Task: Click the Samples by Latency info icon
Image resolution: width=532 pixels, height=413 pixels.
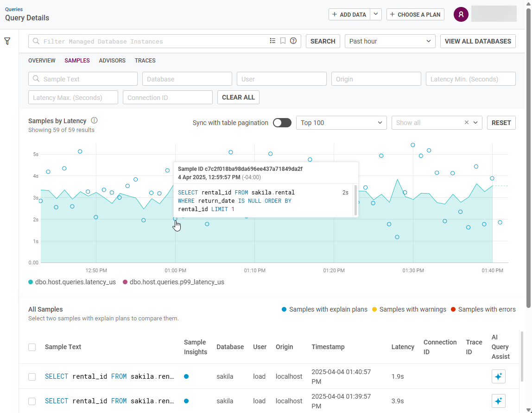Action: click(94, 120)
